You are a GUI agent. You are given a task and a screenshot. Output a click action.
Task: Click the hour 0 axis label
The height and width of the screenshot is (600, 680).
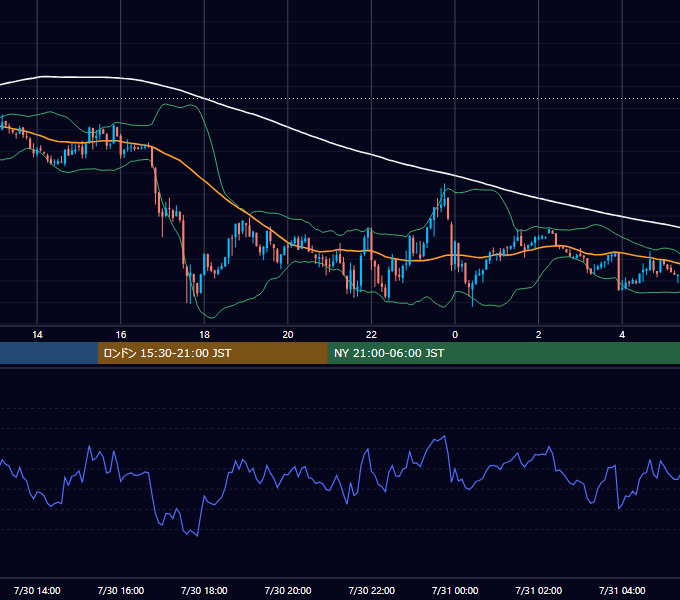coord(455,335)
